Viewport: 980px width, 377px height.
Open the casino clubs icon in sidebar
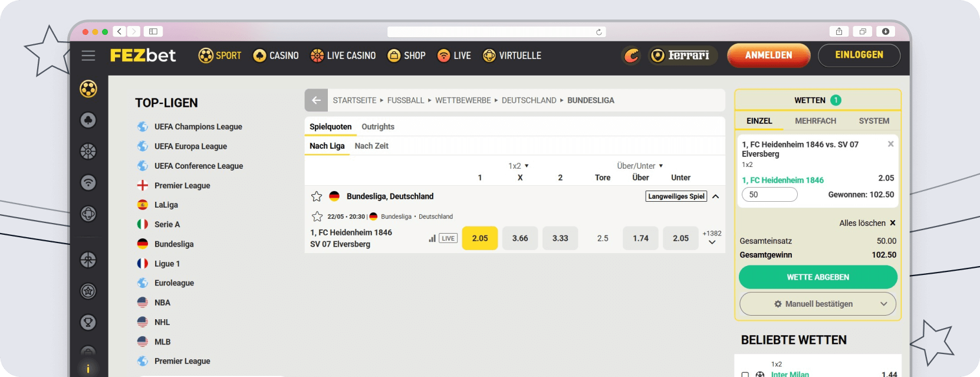(88, 120)
